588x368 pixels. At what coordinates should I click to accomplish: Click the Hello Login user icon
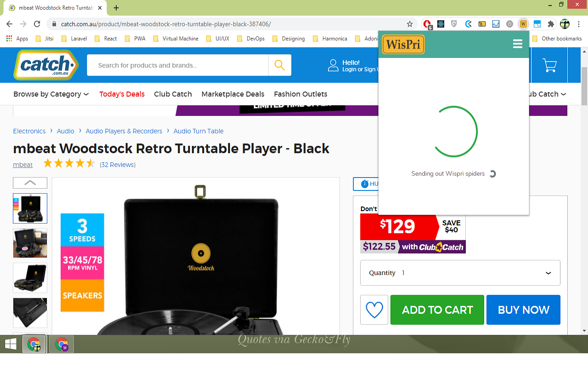click(x=333, y=65)
